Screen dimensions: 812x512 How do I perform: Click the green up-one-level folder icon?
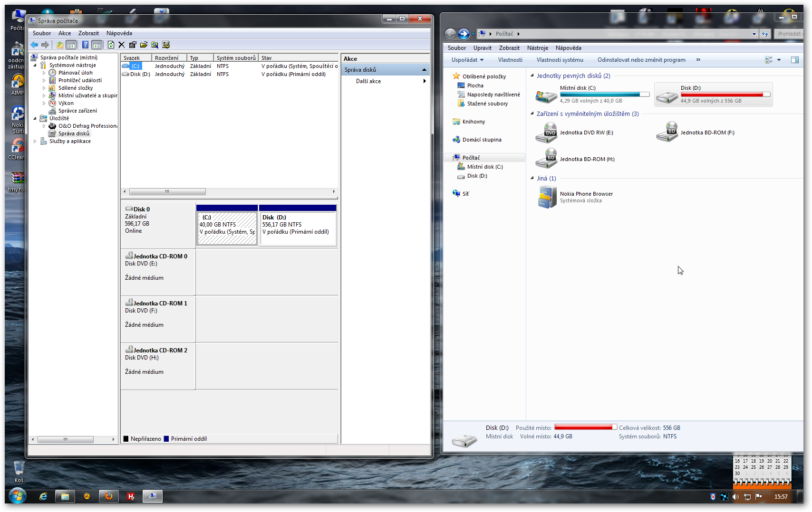click(59, 45)
